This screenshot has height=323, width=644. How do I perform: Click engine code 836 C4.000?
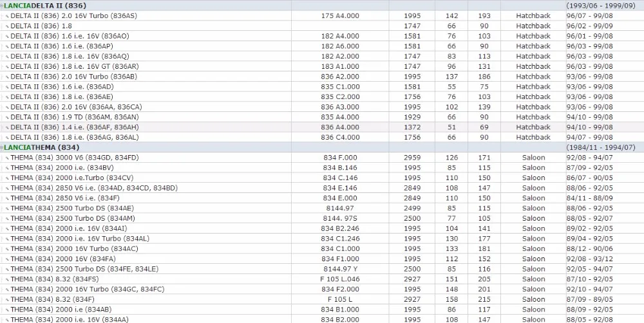340,138
